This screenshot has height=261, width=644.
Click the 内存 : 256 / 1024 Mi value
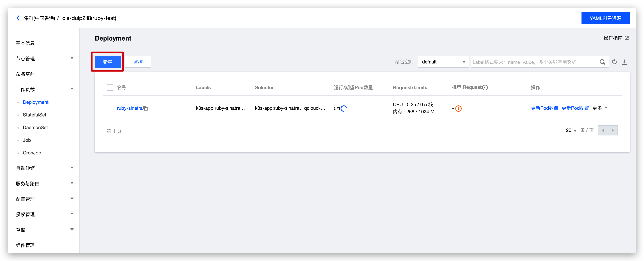(414, 112)
